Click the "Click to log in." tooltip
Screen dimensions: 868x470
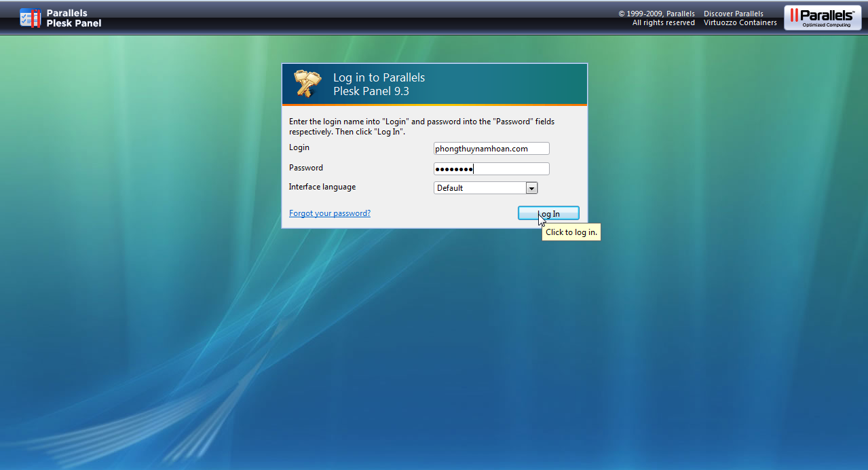571,232
